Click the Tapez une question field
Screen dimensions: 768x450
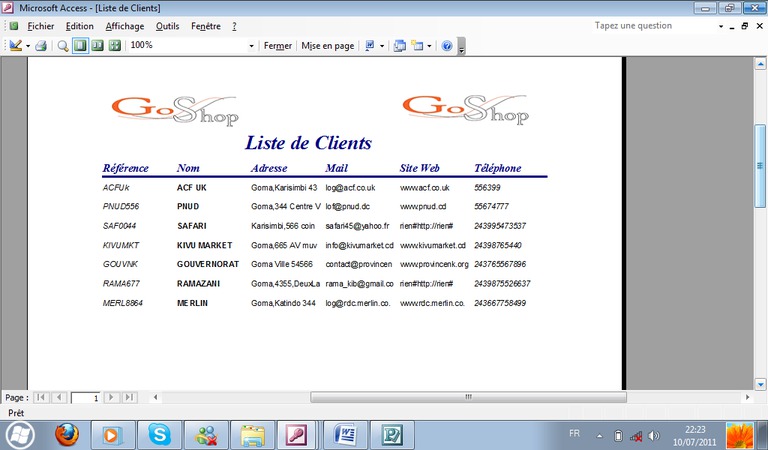point(654,26)
